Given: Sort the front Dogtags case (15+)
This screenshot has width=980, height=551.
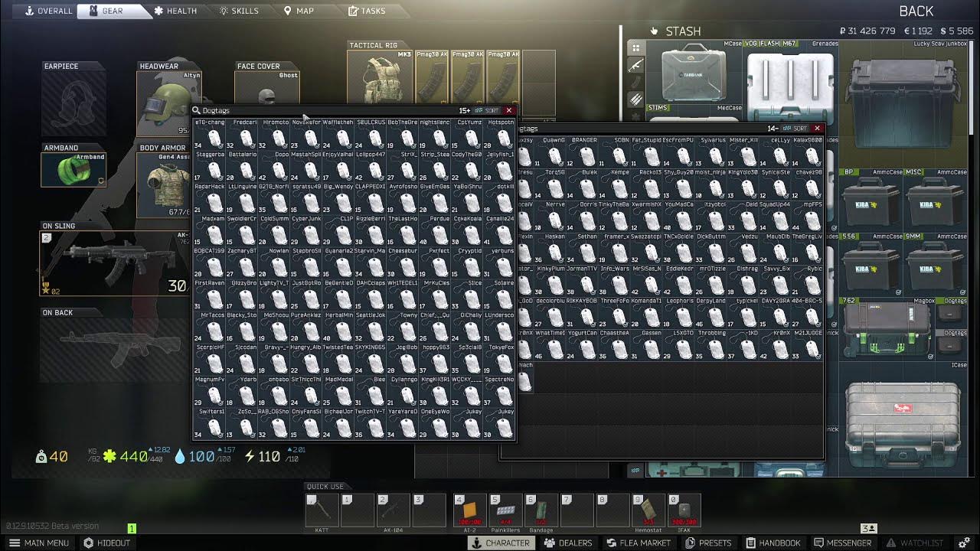Looking at the screenshot, I should pos(488,111).
